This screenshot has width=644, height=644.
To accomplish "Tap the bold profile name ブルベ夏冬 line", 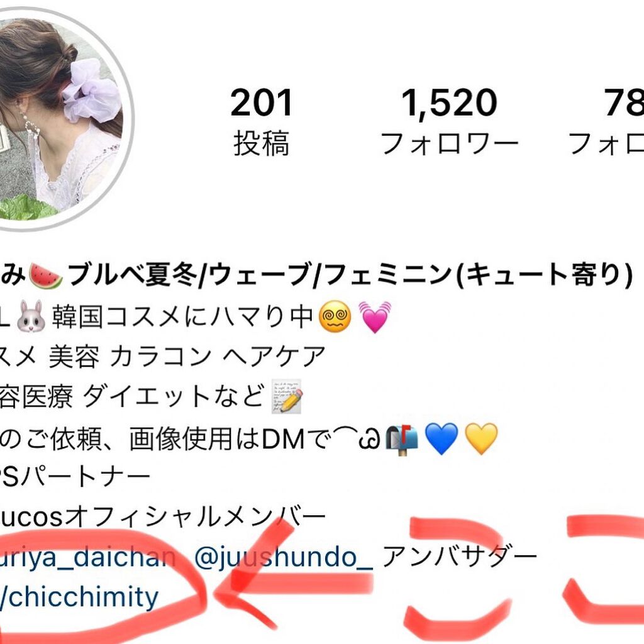I will (x=316, y=275).
